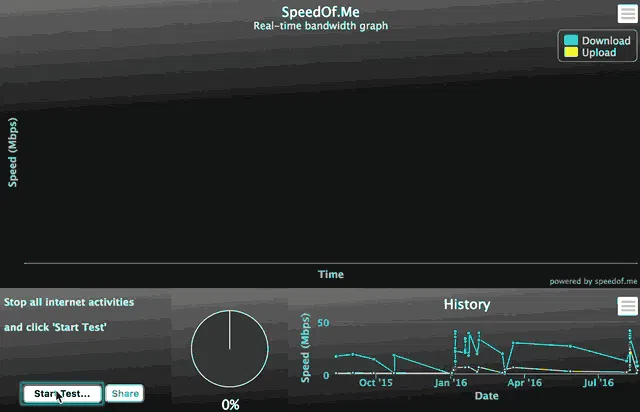Open the History chart hamburger menu
The height and width of the screenshot is (412, 640).
coord(627,306)
